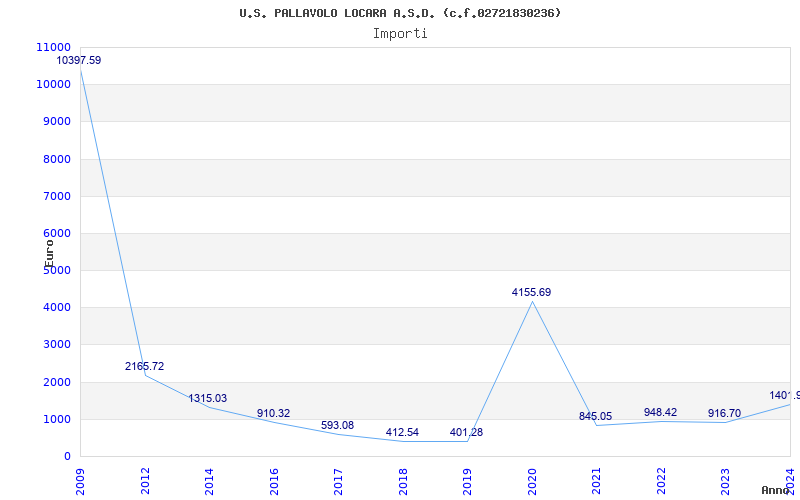Click the 2017 x-axis year label

pyautogui.click(x=338, y=481)
